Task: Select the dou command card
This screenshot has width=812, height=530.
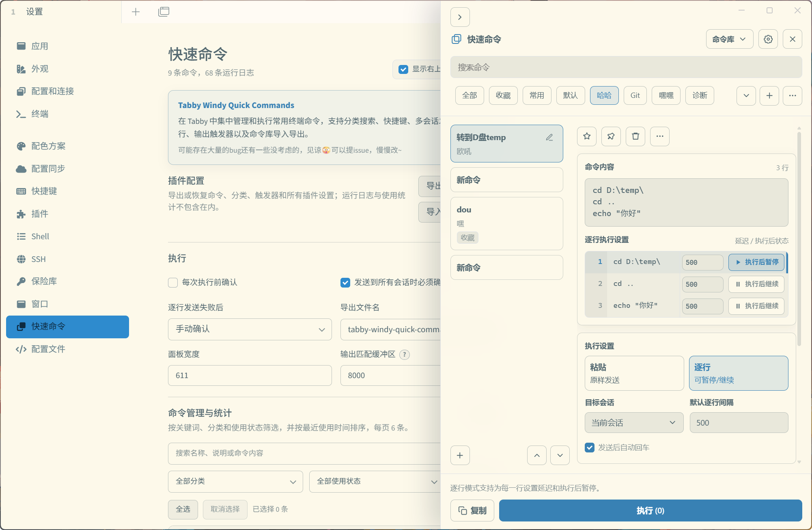Action: click(507, 223)
